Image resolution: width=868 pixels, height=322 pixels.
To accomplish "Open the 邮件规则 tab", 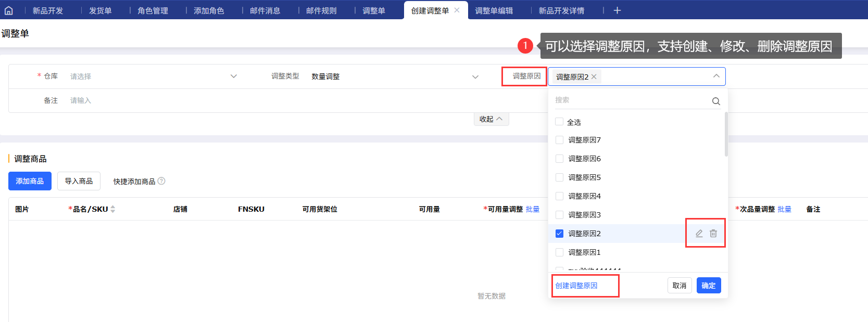I will point(321,10).
